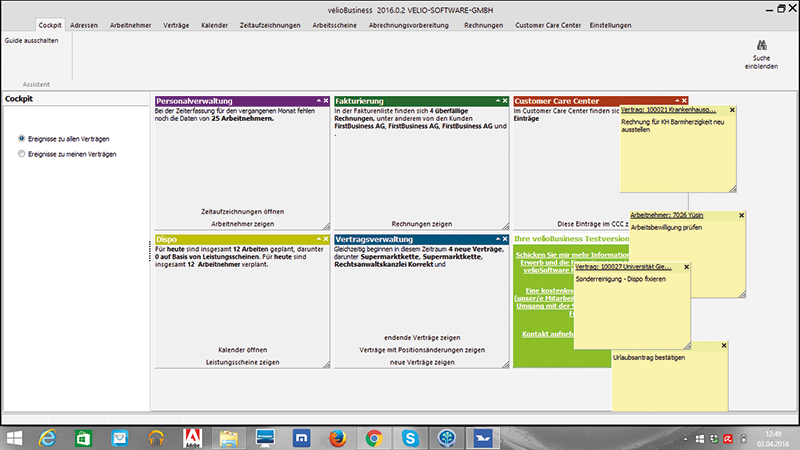Open the Zeitaufzeichnungen tab
Image resolution: width=800 pixels, height=450 pixels.
(x=270, y=25)
